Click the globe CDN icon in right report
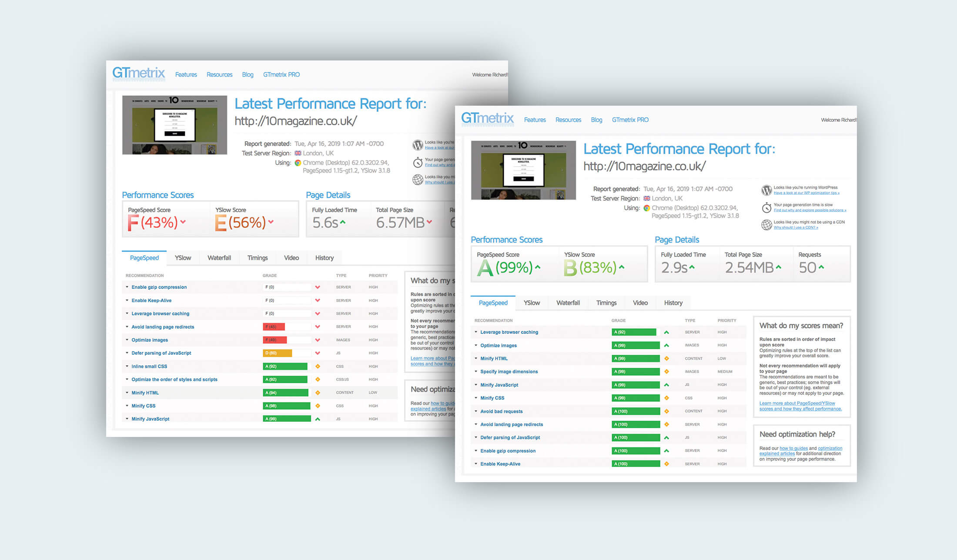 [x=766, y=225]
